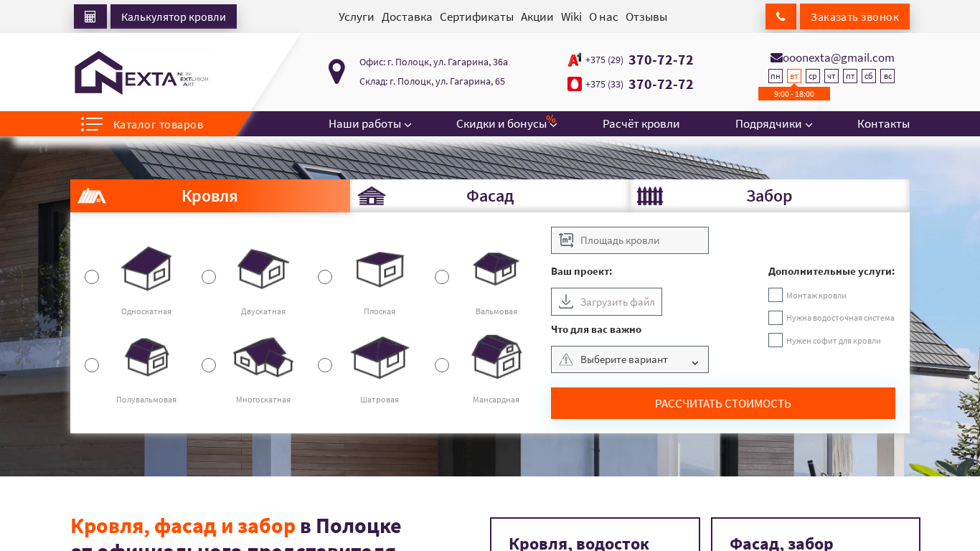Open catalog via hamburger list icon
This screenshot has width=980, height=551.
click(92, 124)
